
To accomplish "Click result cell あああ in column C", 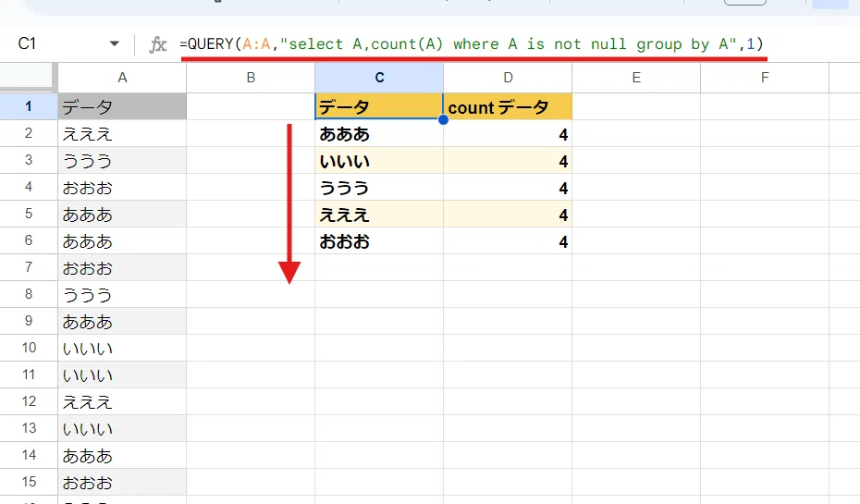I will [379, 133].
